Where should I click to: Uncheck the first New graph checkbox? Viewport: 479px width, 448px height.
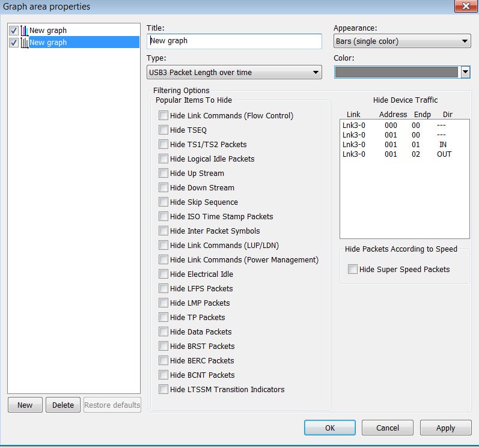[13, 31]
